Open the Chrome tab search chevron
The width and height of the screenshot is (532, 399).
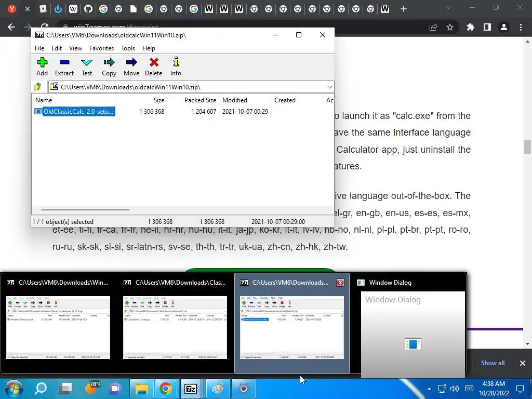(448, 7)
